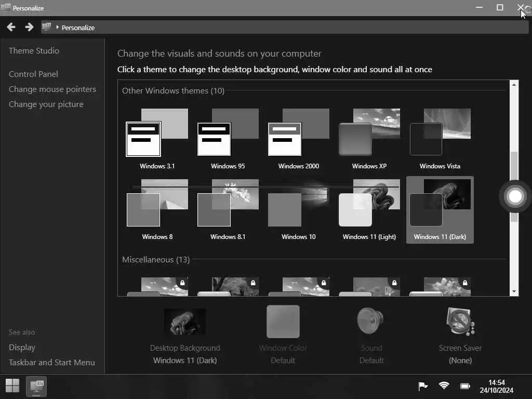The width and height of the screenshot is (532, 399).
Task: Apply the Windows 95 theme
Action: (x=228, y=139)
